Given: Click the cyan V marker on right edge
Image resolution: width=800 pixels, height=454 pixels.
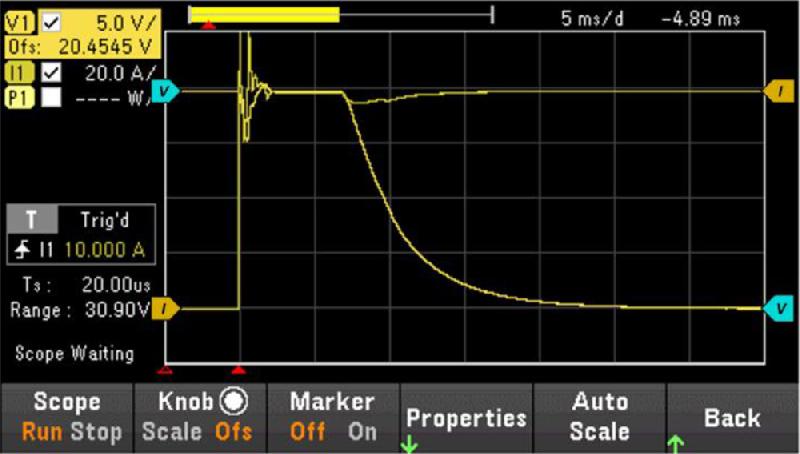Looking at the screenshot, I should coord(778,309).
